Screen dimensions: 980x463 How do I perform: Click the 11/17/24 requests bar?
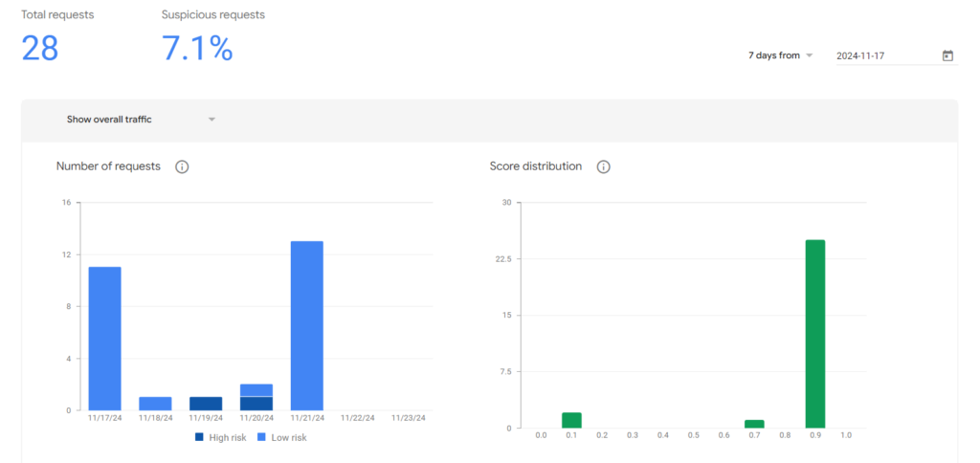tap(105, 339)
